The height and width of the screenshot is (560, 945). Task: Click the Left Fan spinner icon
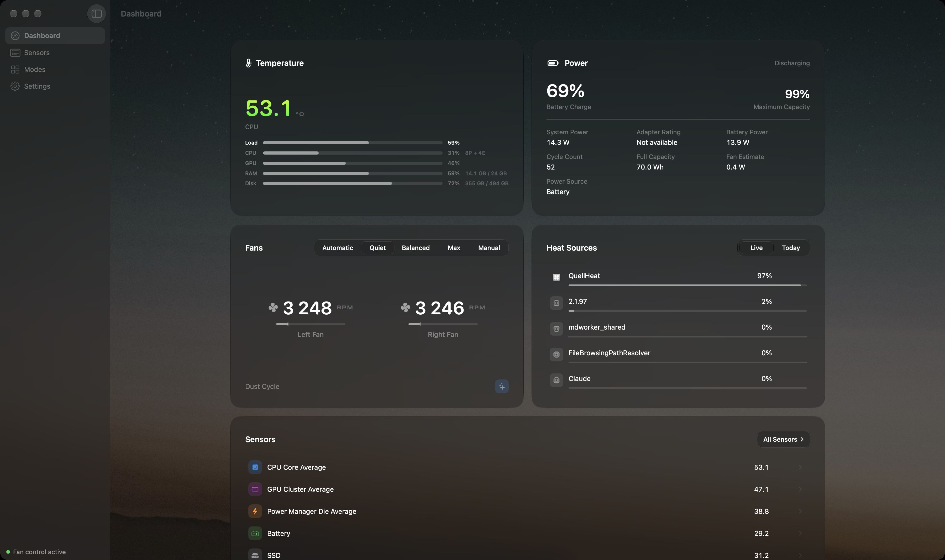(273, 308)
